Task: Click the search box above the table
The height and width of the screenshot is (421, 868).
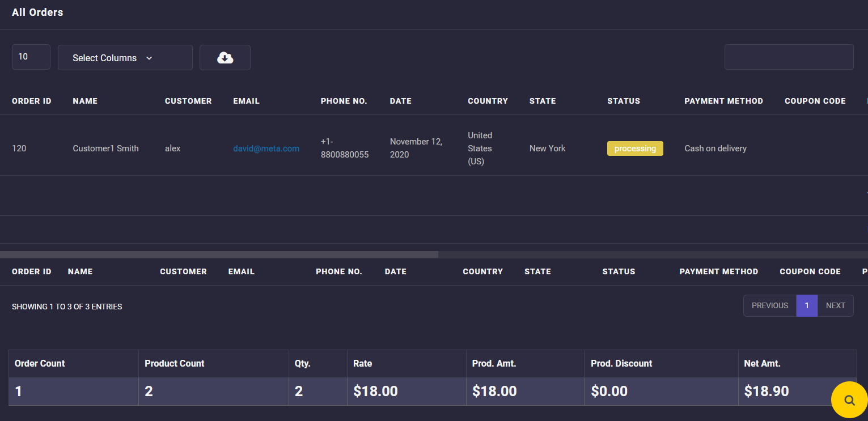Action: point(789,57)
